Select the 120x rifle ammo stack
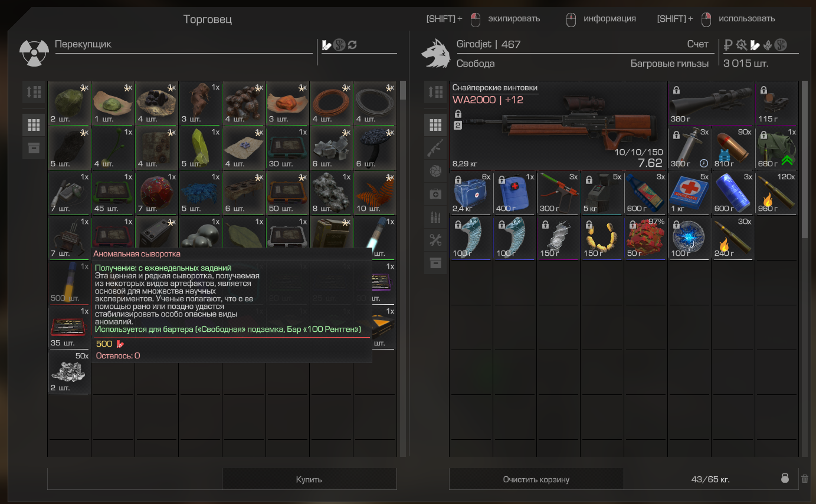816x504 pixels. [777, 193]
